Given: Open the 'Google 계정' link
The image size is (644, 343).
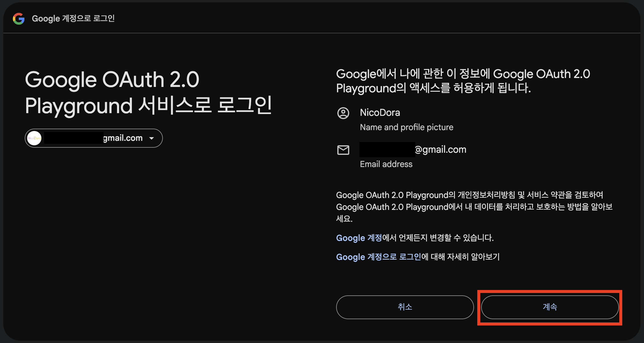Looking at the screenshot, I should click(x=359, y=238).
